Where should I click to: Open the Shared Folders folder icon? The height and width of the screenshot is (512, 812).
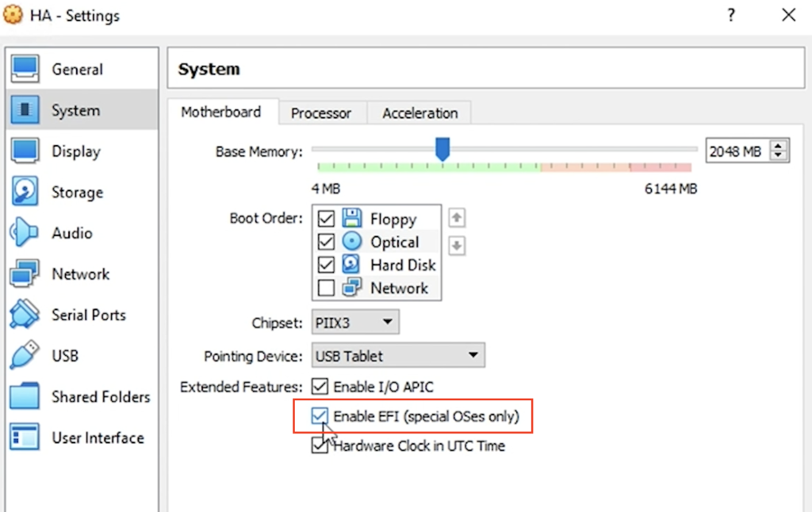point(25,396)
